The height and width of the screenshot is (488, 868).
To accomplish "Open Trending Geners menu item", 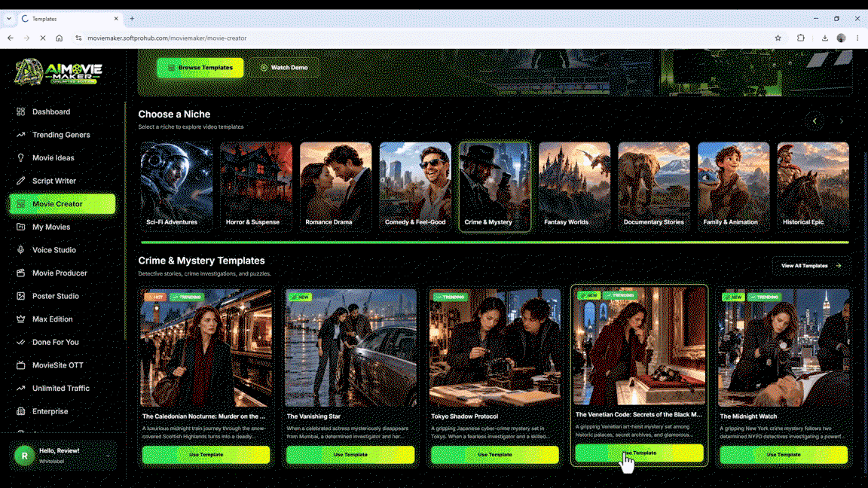I will 62,135.
